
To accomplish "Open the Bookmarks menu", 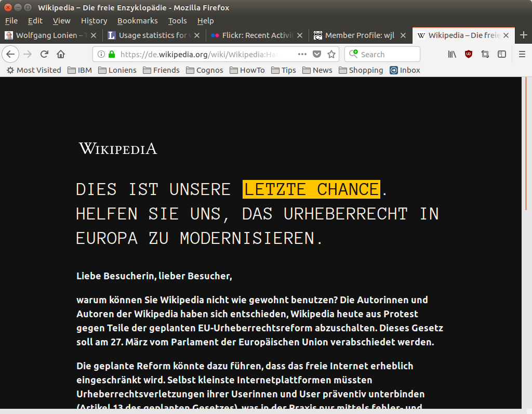I will point(137,21).
